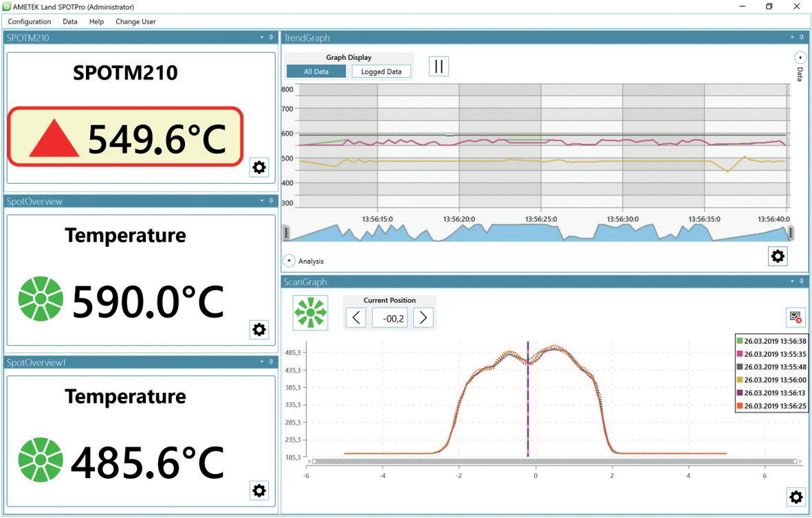Click legend entry 26.03.2019 13:55:35
The image size is (812, 518).
(x=771, y=354)
